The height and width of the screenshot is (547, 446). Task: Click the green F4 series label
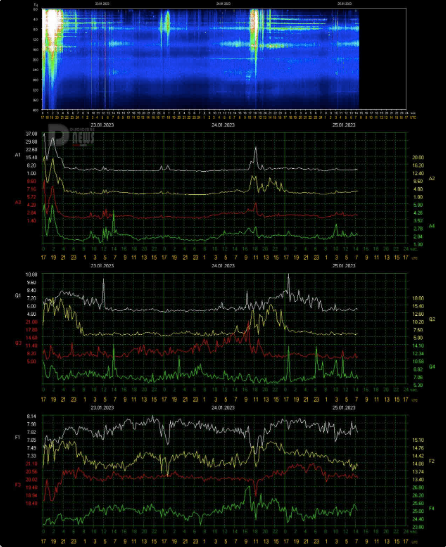click(x=432, y=508)
